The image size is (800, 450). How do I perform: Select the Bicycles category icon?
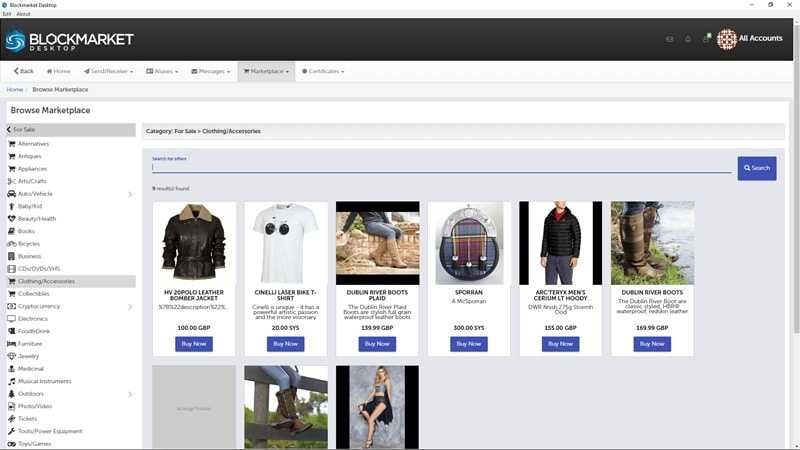[12, 244]
